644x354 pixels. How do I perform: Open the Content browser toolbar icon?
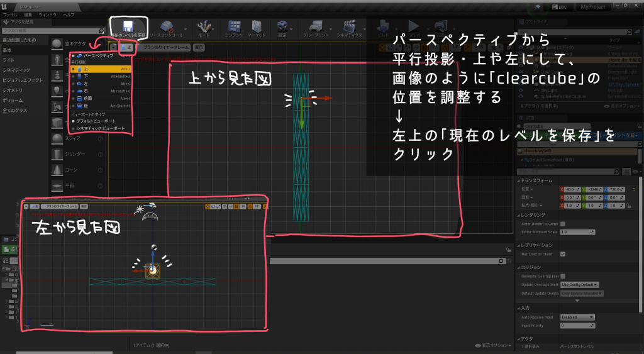233,27
